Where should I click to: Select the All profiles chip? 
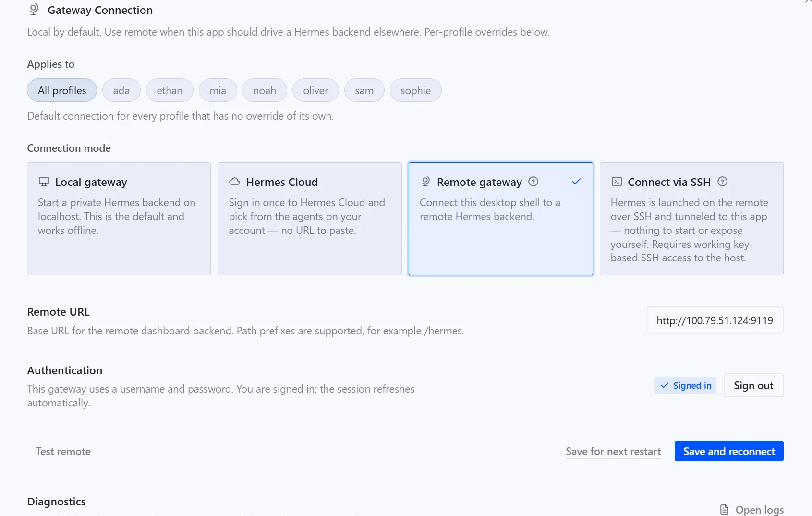[x=62, y=90]
